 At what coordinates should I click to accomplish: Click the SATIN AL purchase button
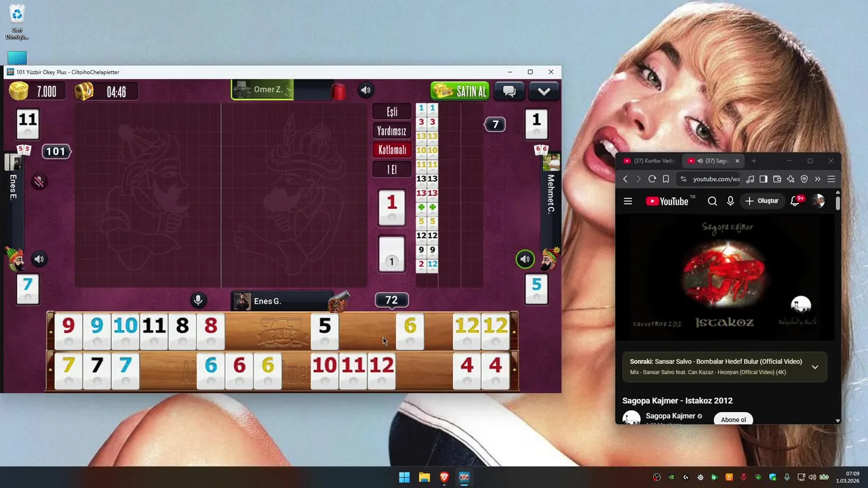tap(460, 91)
